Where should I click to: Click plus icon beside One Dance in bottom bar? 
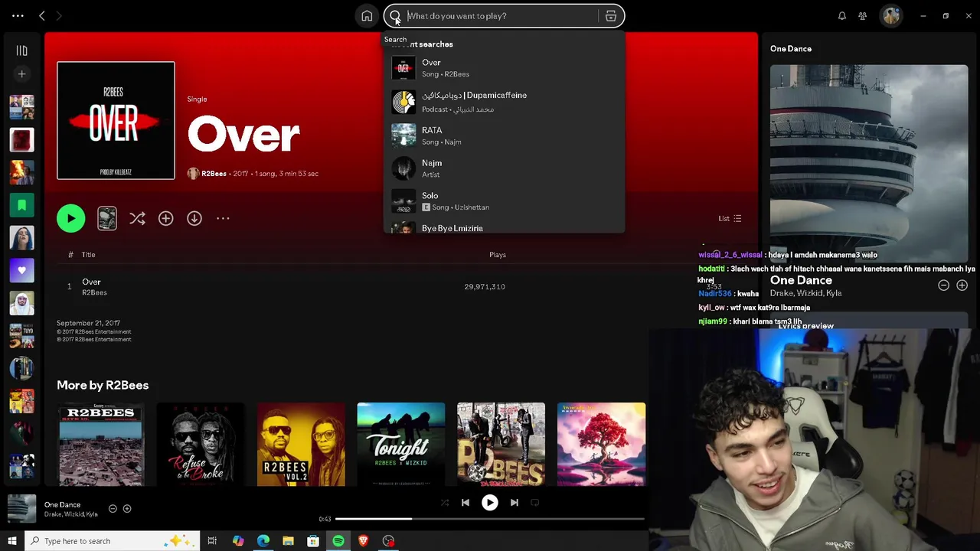127,508
